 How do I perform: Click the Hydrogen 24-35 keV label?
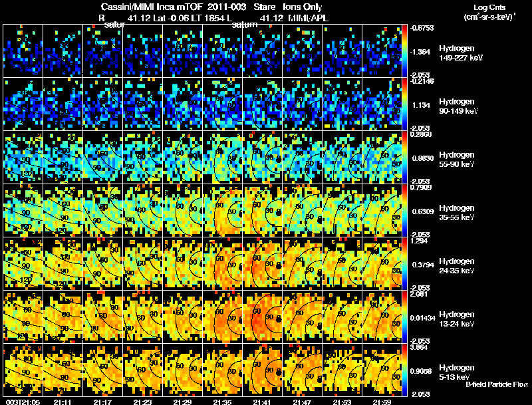(457, 266)
